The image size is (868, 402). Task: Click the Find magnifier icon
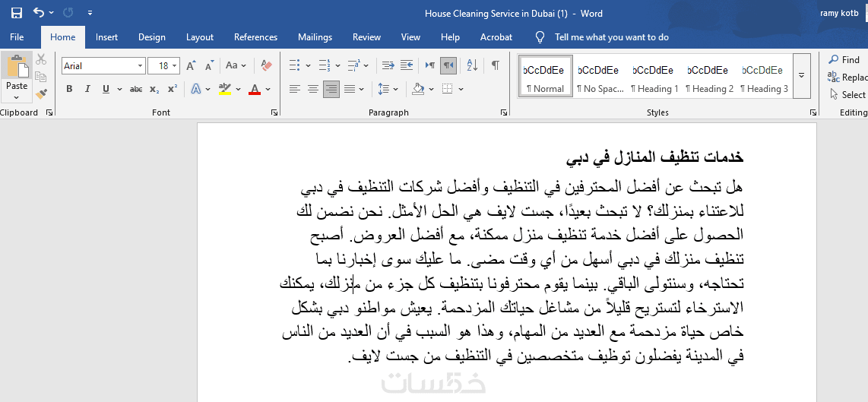coord(833,59)
